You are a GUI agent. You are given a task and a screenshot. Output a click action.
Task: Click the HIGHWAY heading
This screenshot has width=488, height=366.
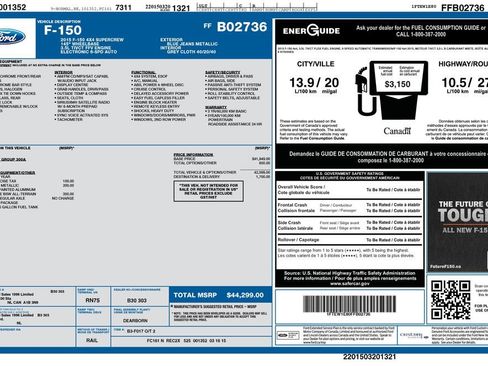pyautogui.click(x=463, y=64)
